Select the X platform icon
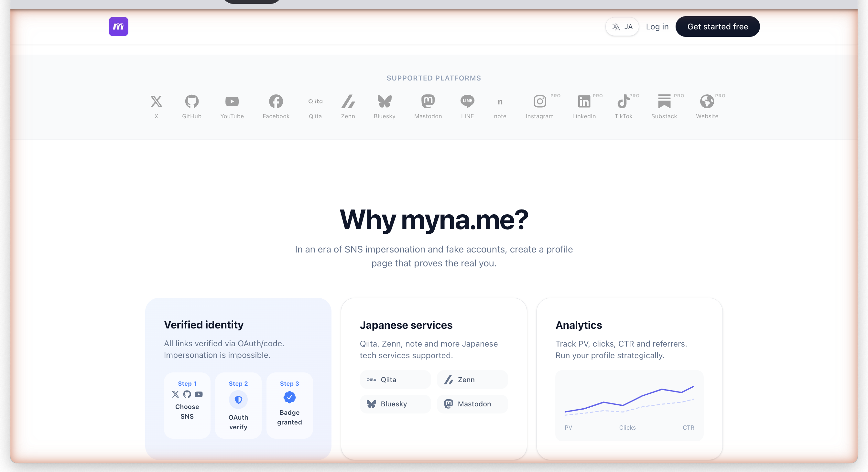This screenshot has width=868, height=472. [156, 102]
